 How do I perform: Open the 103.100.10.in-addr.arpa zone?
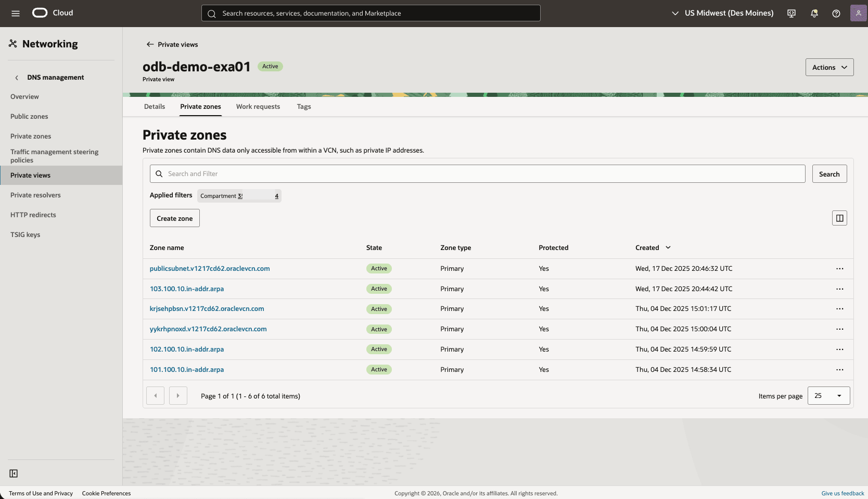(x=186, y=289)
